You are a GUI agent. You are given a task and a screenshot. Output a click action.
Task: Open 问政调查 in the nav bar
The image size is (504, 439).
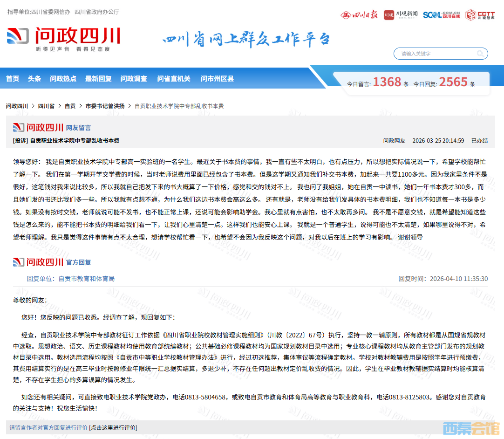click(x=134, y=79)
